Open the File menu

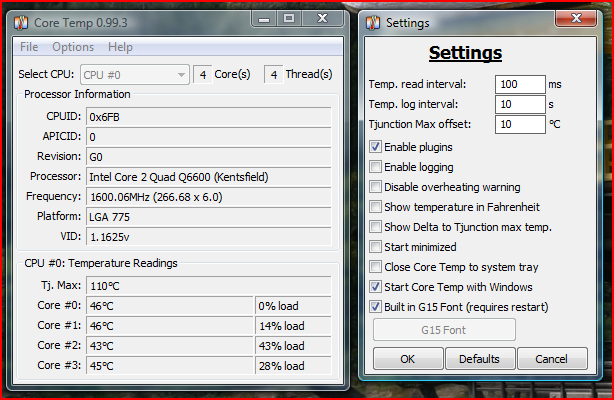pyautogui.click(x=29, y=47)
